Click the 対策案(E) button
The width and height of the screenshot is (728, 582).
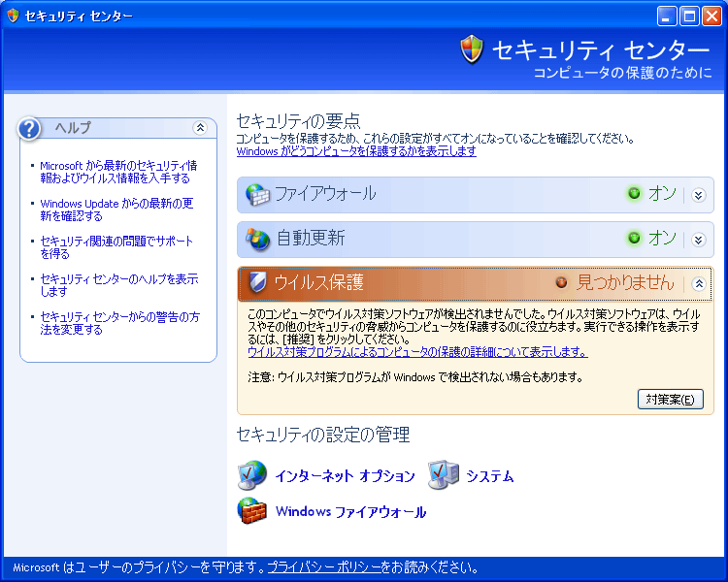671,399
